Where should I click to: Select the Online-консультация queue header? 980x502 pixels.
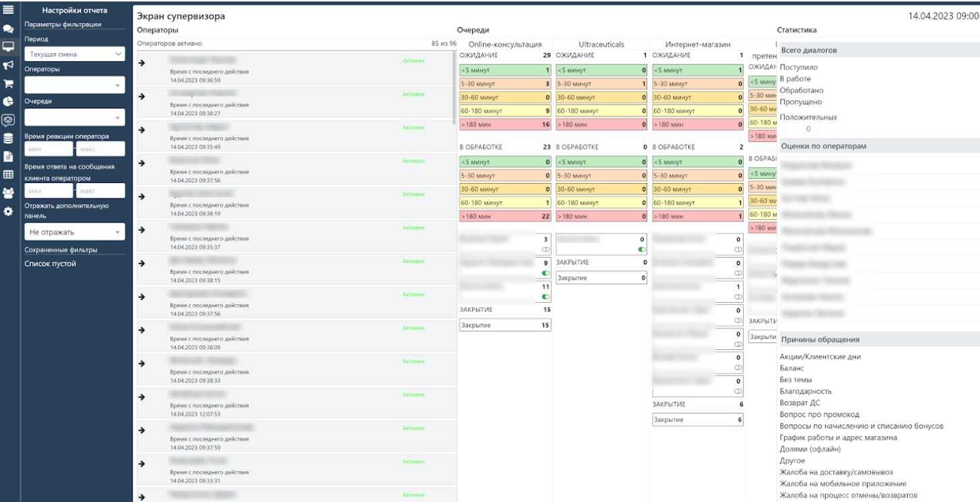504,44
